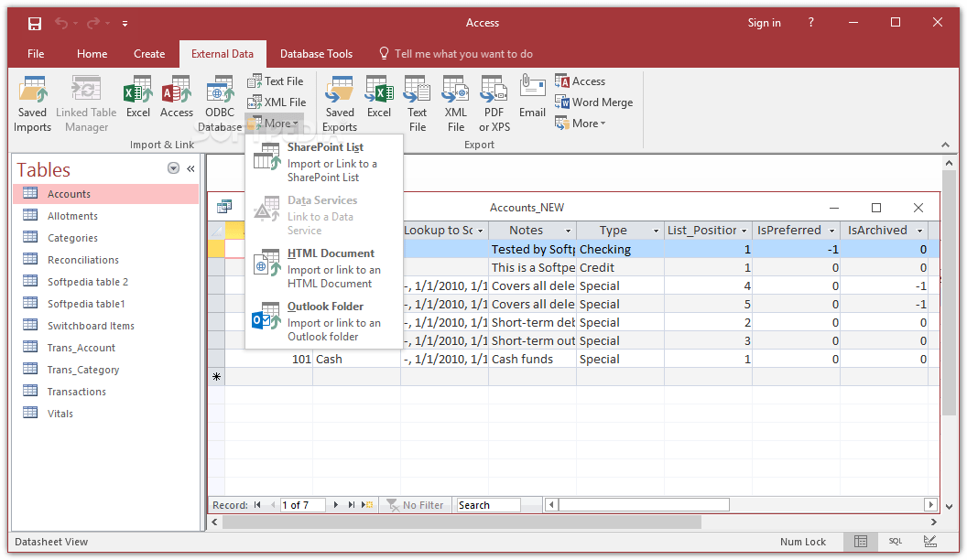Screen dimensions: 967x560
Task: Export to Access database
Action: [580, 81]
